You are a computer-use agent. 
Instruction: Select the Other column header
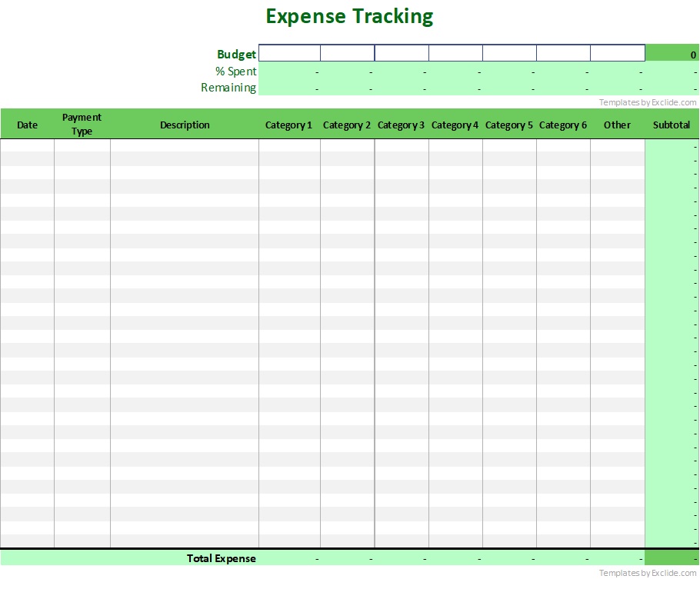coord(618,125)
